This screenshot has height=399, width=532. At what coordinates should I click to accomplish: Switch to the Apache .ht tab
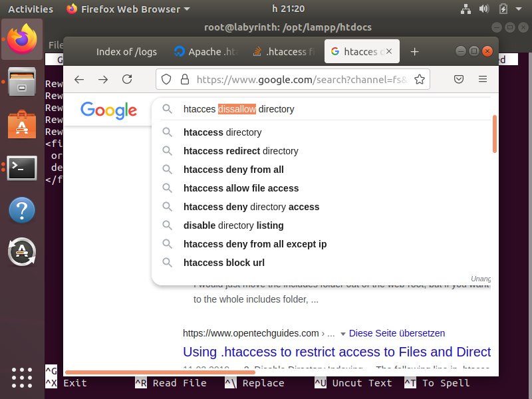(x=206, y=52)
